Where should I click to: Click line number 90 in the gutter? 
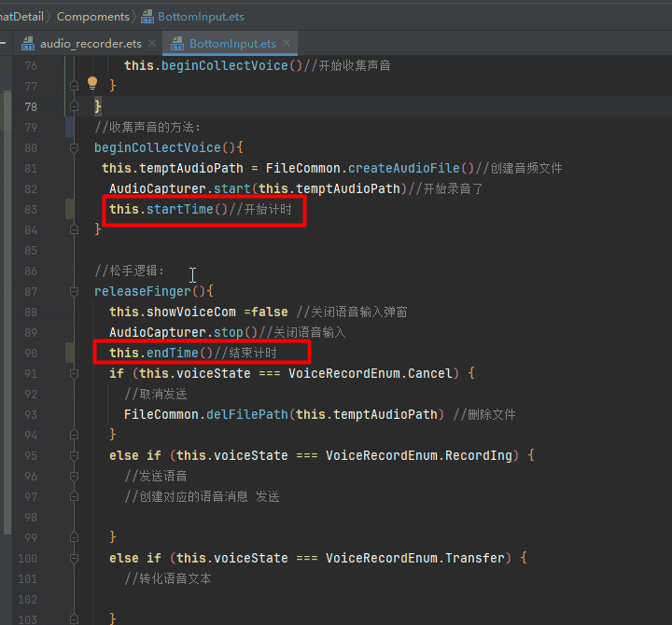(31, 353)
